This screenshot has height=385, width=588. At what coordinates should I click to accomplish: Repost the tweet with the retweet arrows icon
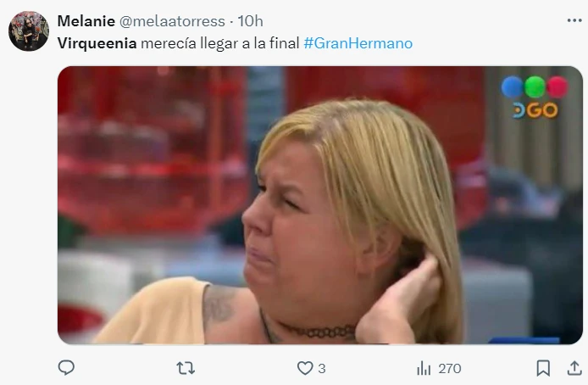(186, 368)
